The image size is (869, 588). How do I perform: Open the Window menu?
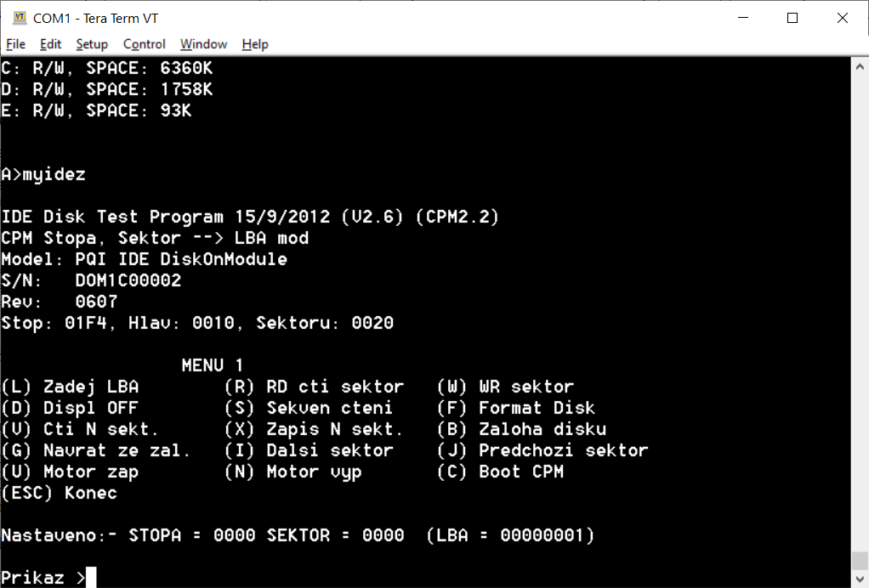coord(203,44)
